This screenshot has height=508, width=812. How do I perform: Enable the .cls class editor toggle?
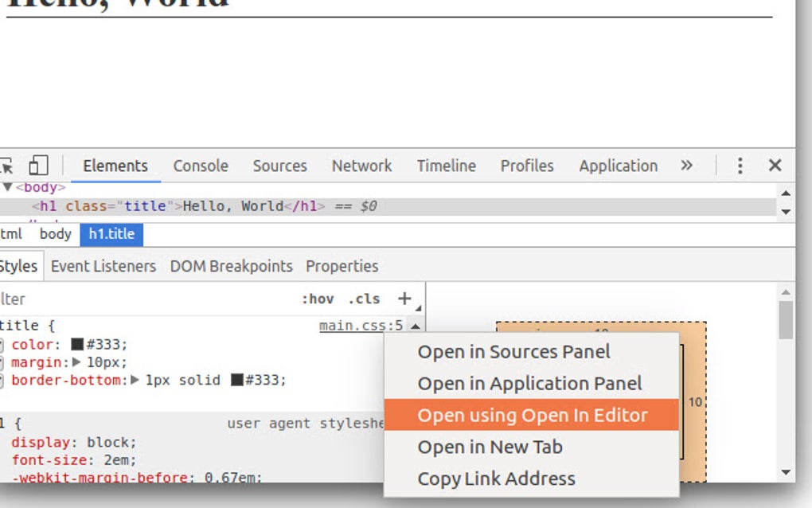click(x=366, y=299)
